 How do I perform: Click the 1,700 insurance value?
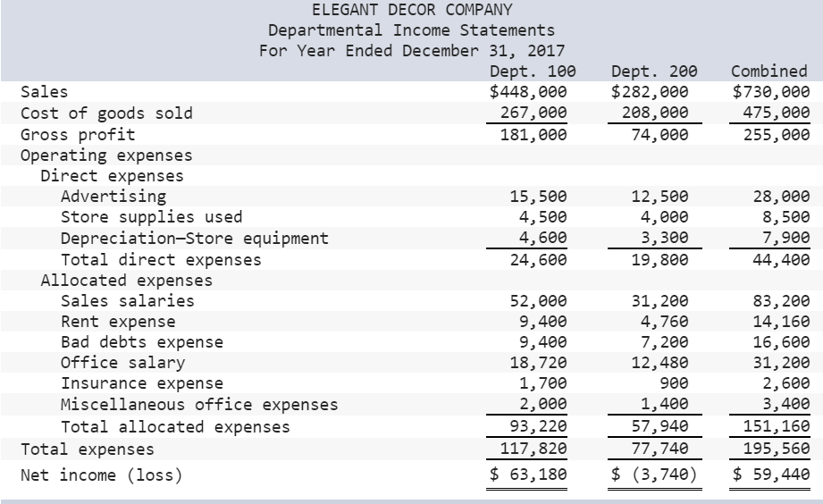point(543,383)
